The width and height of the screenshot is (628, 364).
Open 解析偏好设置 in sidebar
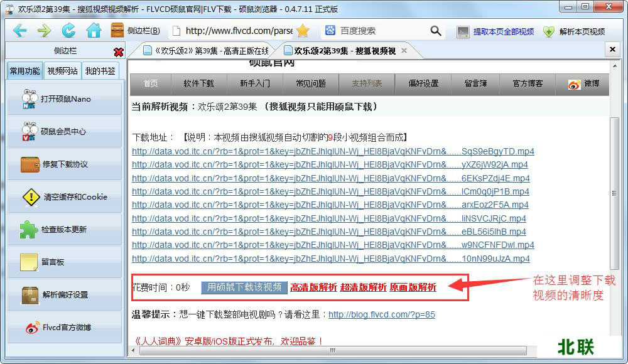tap(65, 295)
